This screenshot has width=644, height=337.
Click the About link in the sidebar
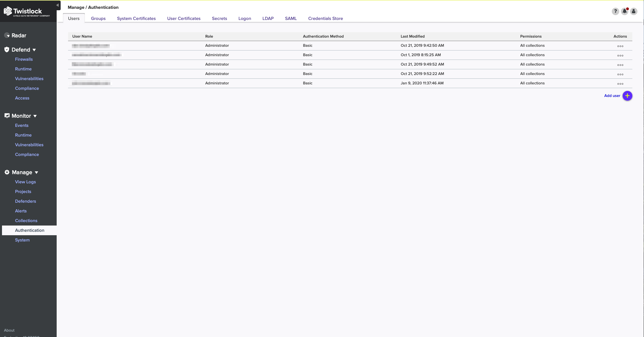pos(9,330)
